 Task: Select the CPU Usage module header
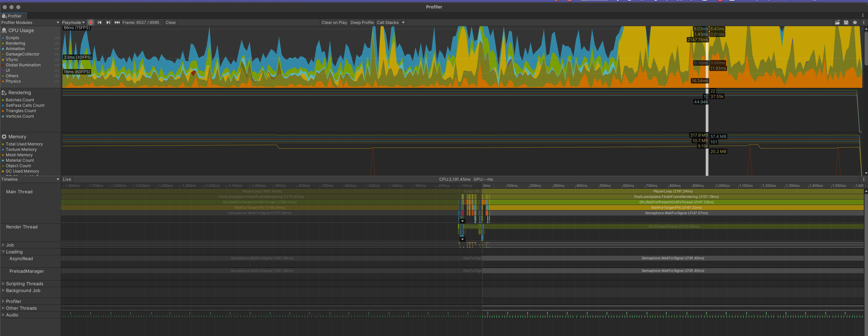(x=21, y=30)
